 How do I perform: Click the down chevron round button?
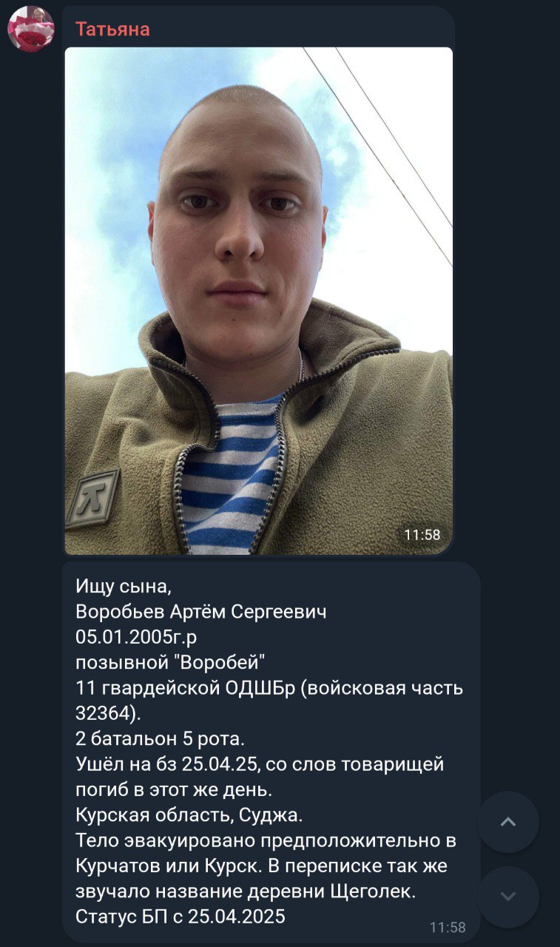[508, 897]
